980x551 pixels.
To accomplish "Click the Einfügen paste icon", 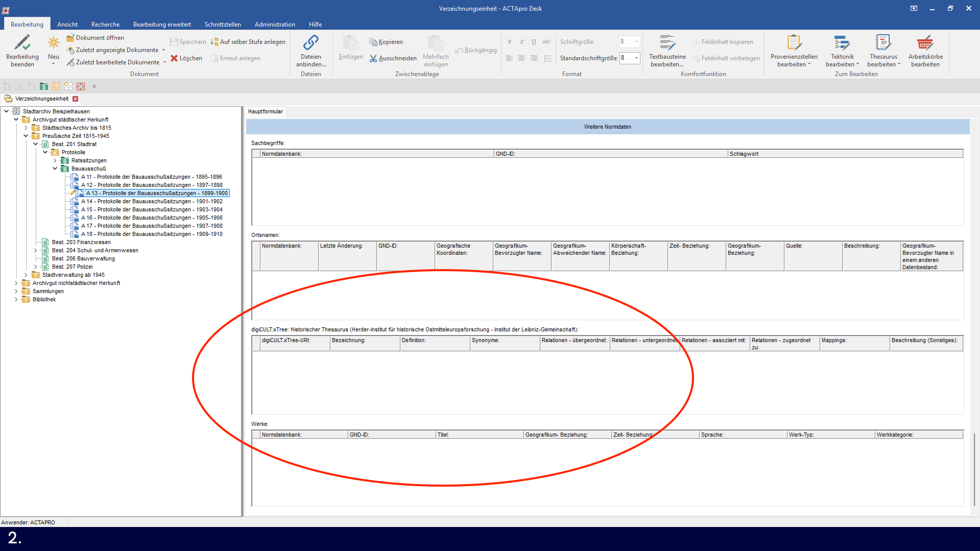I will tap(351, 42).
